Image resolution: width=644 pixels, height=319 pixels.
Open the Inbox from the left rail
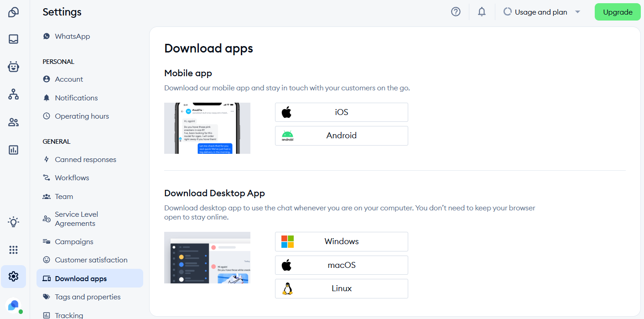[x=14, y=39]
